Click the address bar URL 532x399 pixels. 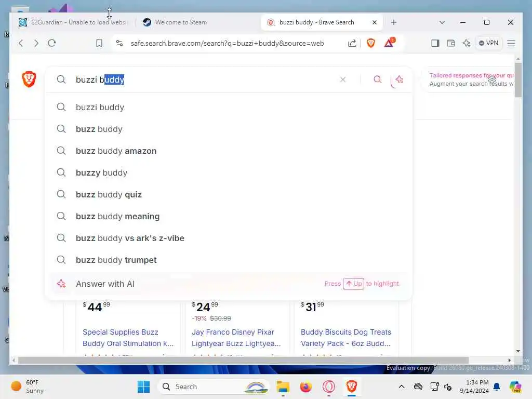pyautogui.click(x=228, y=43)
